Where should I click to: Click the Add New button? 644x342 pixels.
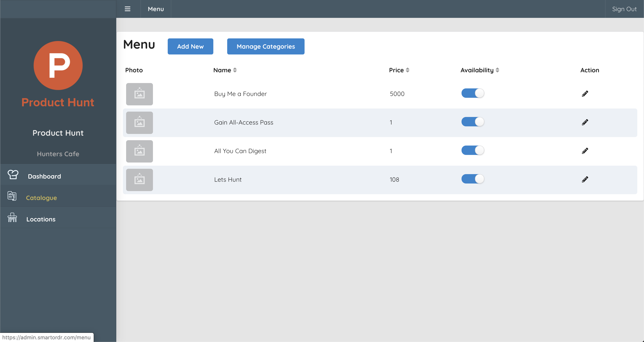point(190,46)
